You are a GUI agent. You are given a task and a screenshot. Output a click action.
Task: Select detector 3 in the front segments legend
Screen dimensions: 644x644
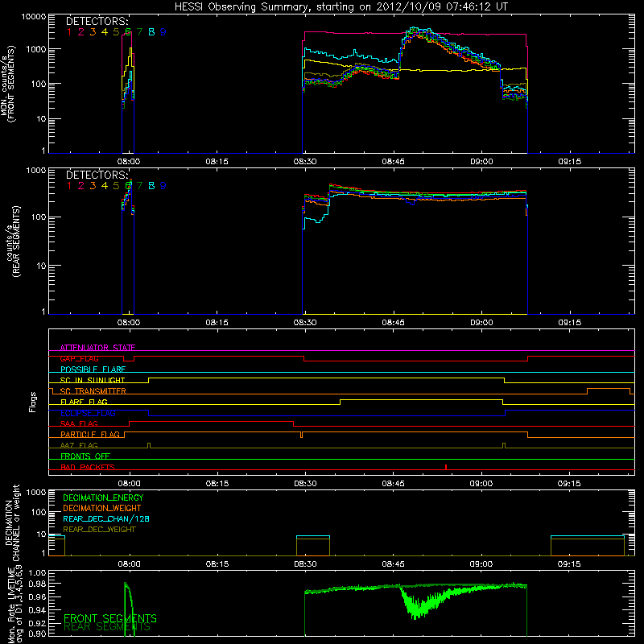coord(93,32)
